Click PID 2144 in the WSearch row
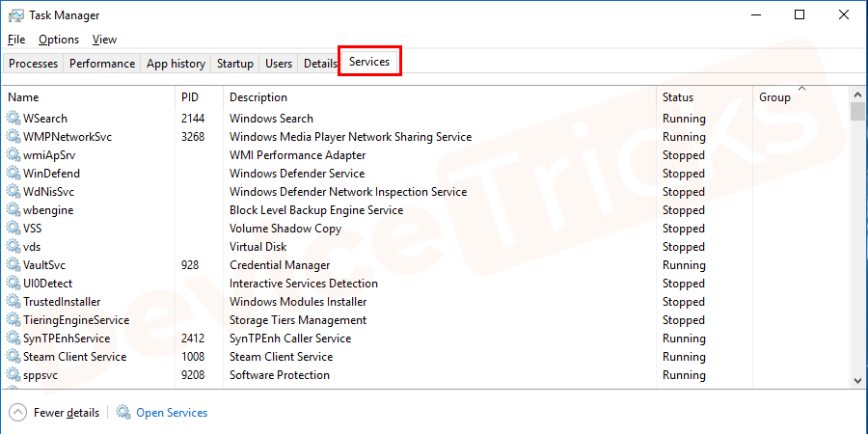Viewport: 868px width, 434px height. click(x=193, y=119)
